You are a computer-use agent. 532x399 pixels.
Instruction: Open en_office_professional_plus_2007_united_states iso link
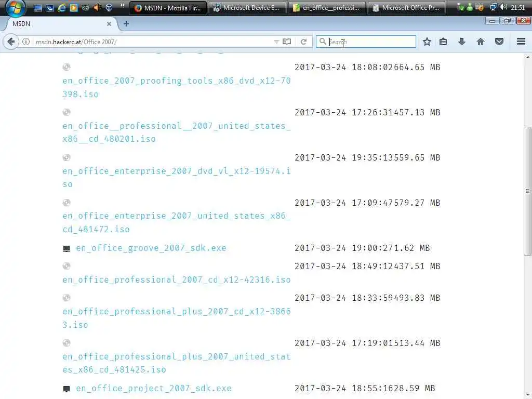[177, 363]
